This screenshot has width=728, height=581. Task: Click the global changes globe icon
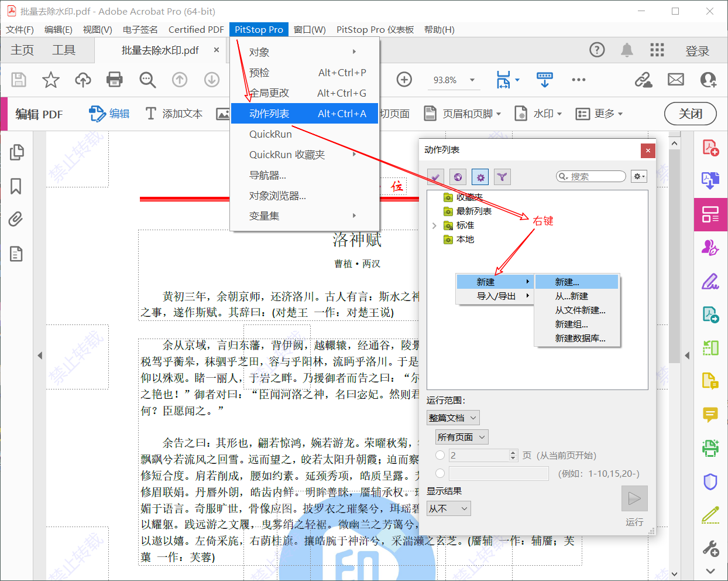pos(458,176)
